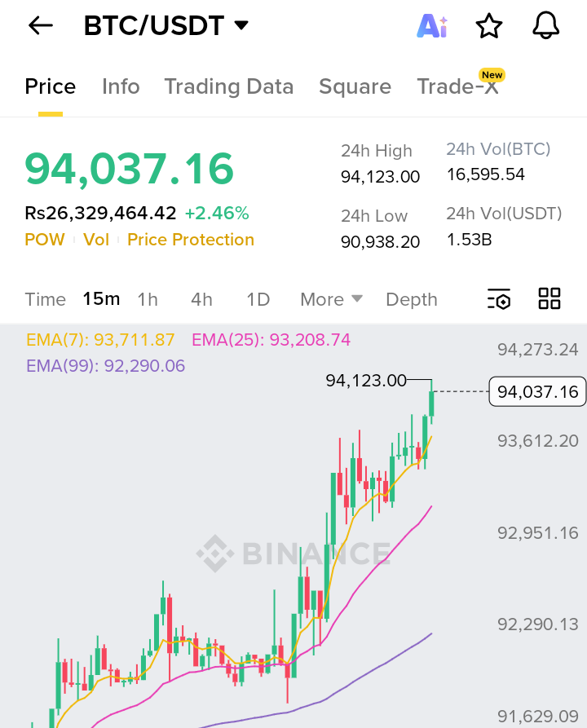The image size is (587, 728).
Task: Open chart indicator settings icon
Action: [499, 299]
